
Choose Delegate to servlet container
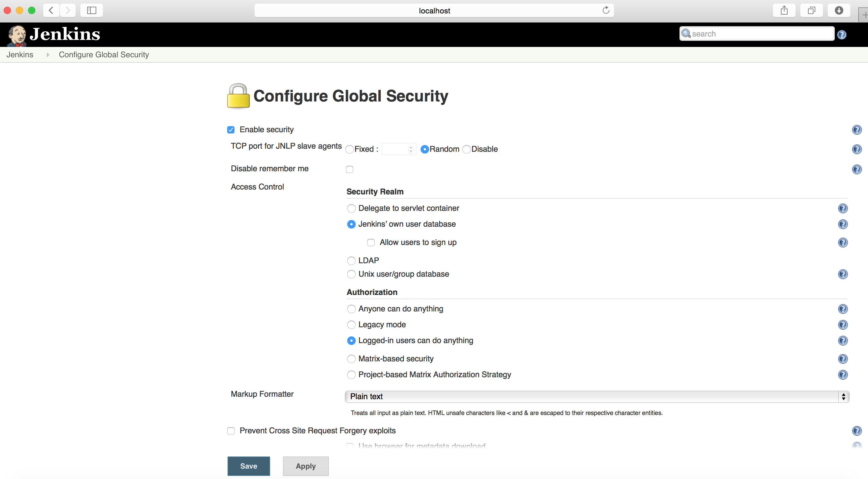(351, 208)
